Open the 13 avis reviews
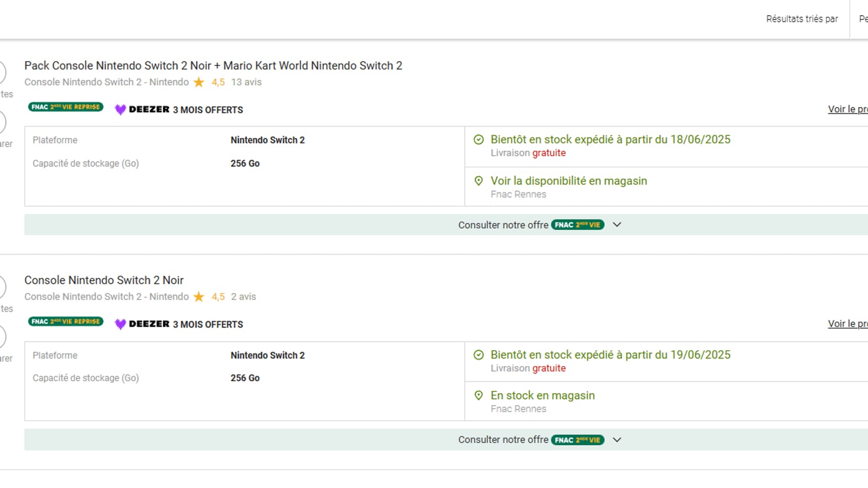 click(x=246, y=82)
